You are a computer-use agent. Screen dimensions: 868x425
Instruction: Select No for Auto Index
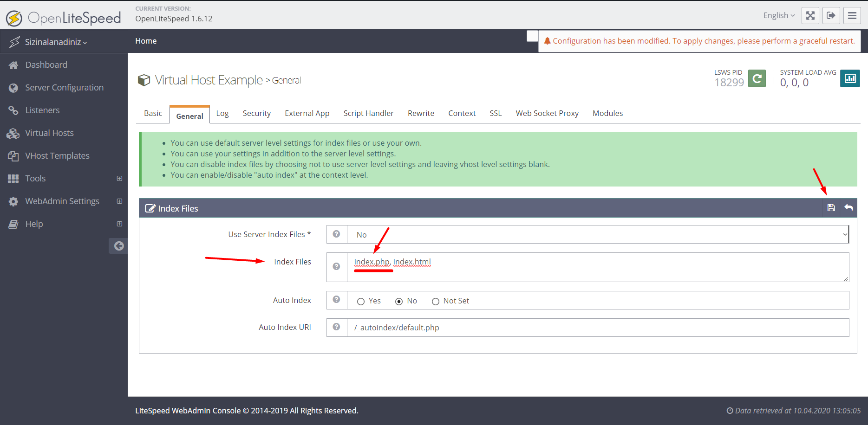click(399, 302)
